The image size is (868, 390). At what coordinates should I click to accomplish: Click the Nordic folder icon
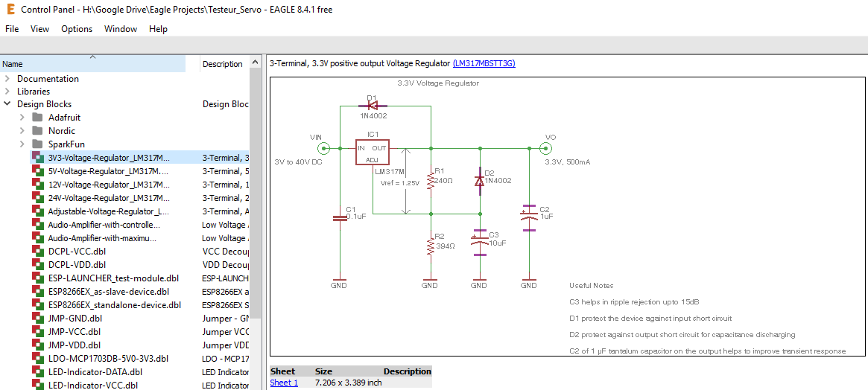point(38,130)
